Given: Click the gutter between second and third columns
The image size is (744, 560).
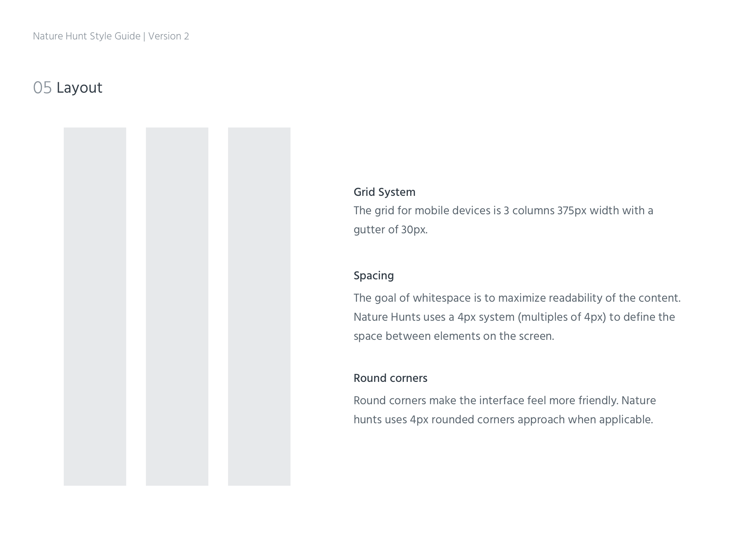Looking at the screenshot, I should [218, 306].
